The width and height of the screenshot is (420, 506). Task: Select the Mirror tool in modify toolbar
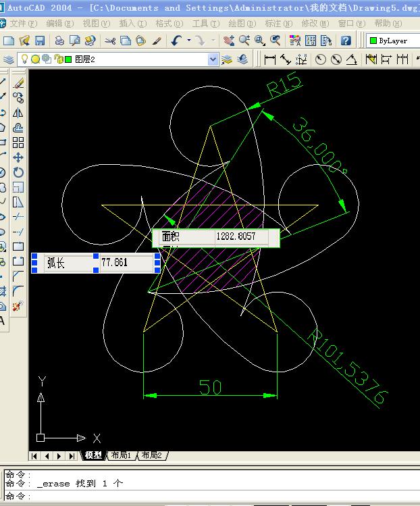pyautogui.click(x=18, y=113)
